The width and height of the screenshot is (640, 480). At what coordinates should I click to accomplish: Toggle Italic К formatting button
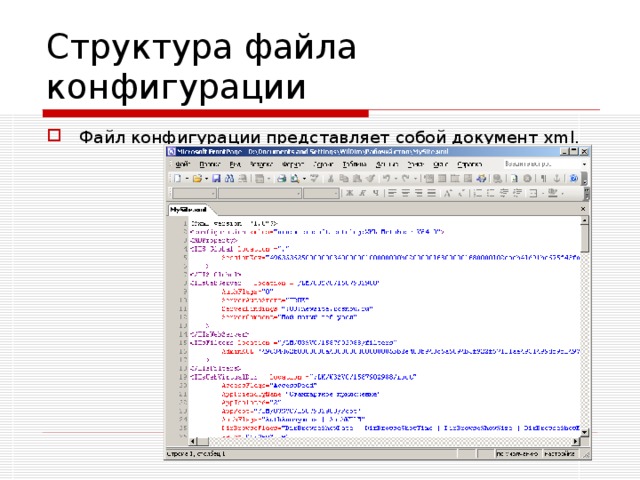362,193
